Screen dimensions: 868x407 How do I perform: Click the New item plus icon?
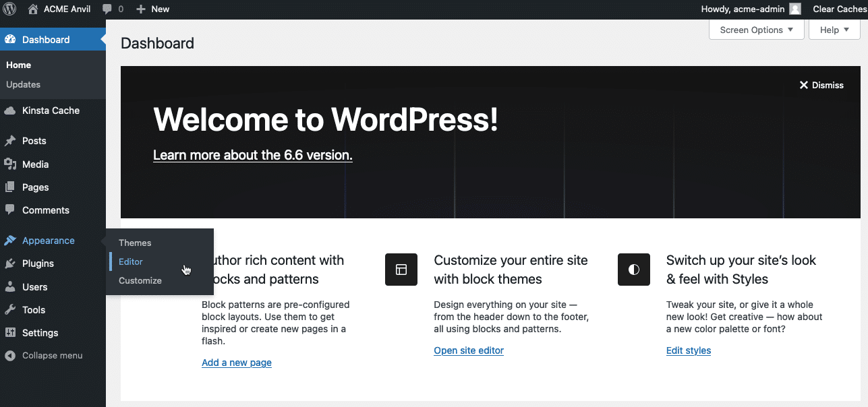point(142,9)
